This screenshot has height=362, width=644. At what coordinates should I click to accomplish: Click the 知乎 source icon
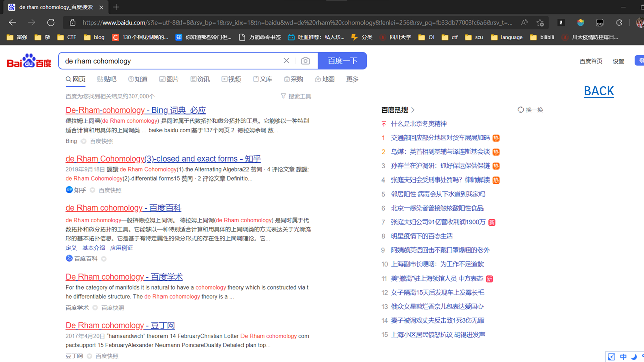[x=69, y=190]
